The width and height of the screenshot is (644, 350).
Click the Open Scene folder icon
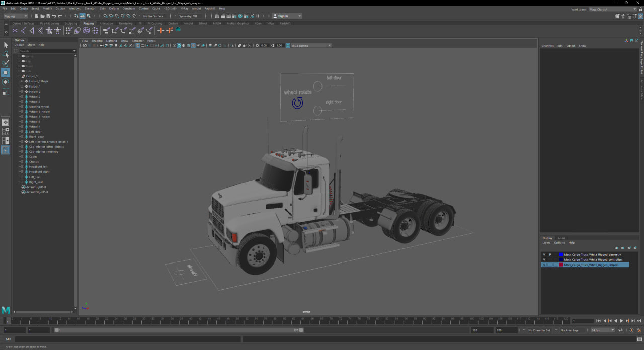42,16
